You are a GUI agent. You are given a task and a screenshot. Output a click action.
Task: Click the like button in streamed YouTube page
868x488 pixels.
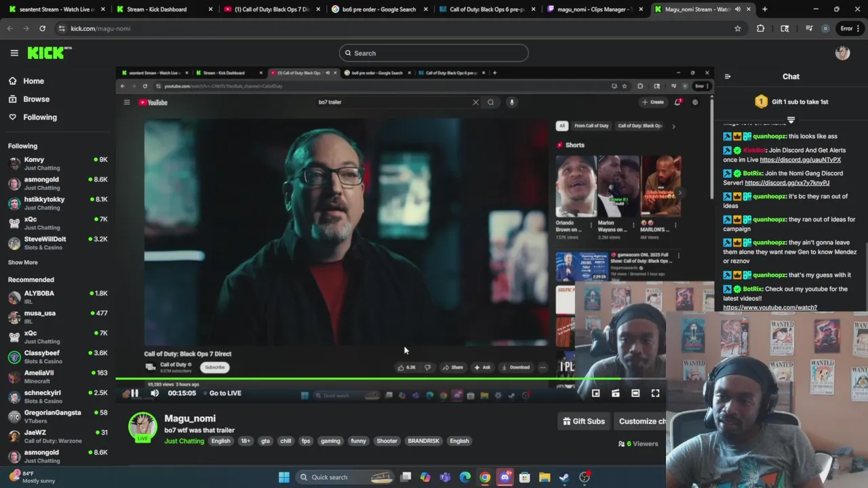[407, 367]
